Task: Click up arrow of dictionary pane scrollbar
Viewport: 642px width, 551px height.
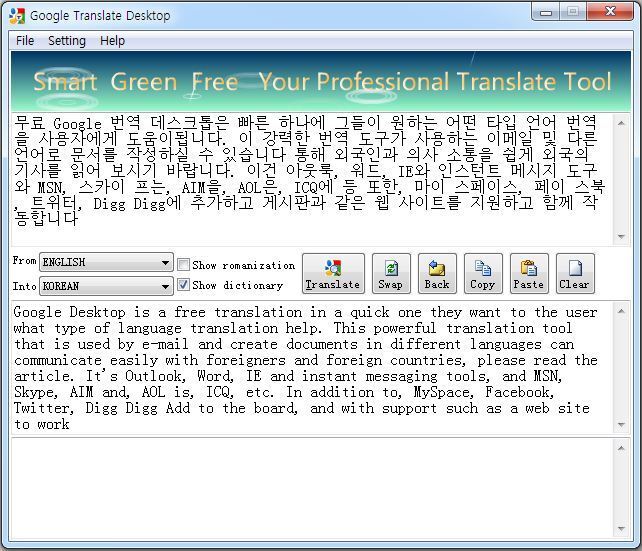Action: pyautogui.click(x=621, y=448)
